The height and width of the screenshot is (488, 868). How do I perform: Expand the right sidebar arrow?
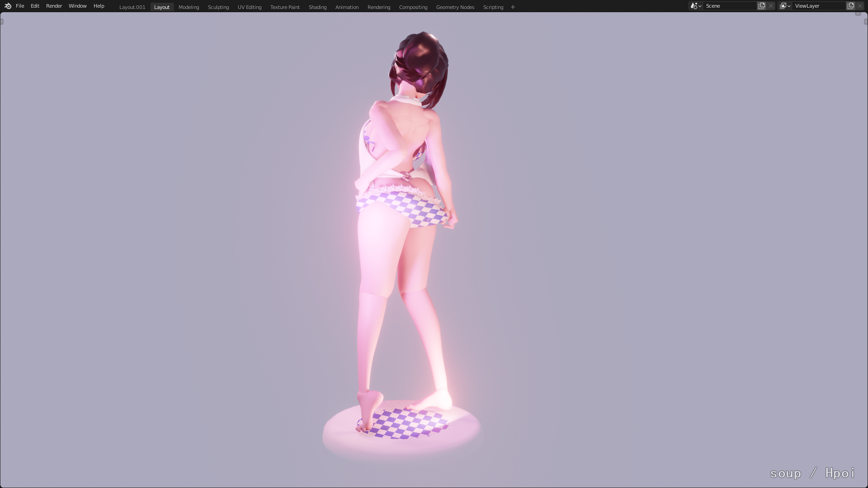coord(865,22)
